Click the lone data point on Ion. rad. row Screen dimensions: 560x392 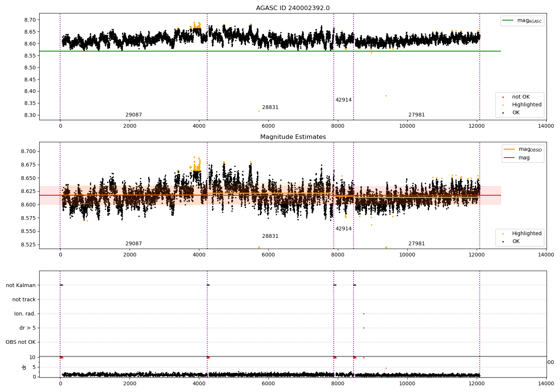tap(364, 314)
